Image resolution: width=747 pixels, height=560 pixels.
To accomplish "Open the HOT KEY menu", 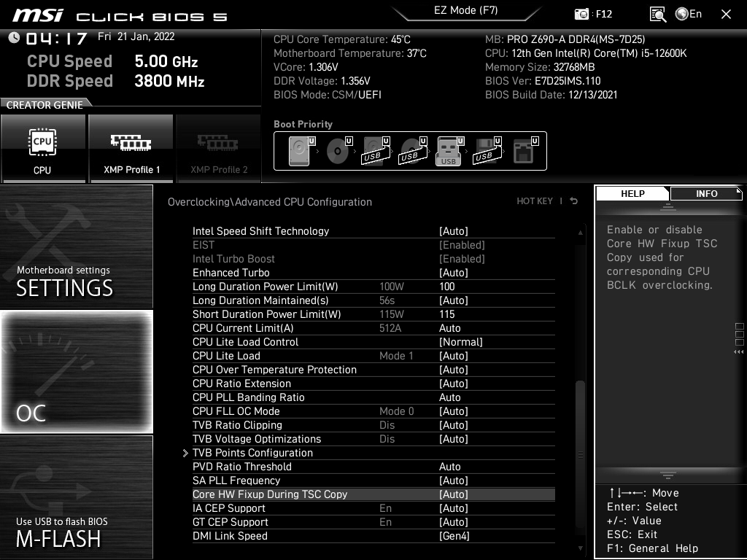I will click(535, 201).
